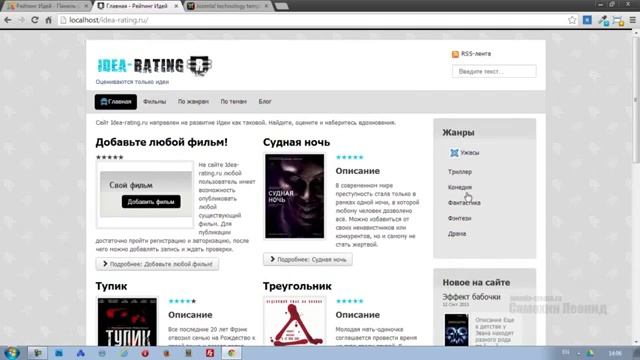The image size is (640, 360).
Task: Select the Фантастика genre link
Action: coord(464,203)
